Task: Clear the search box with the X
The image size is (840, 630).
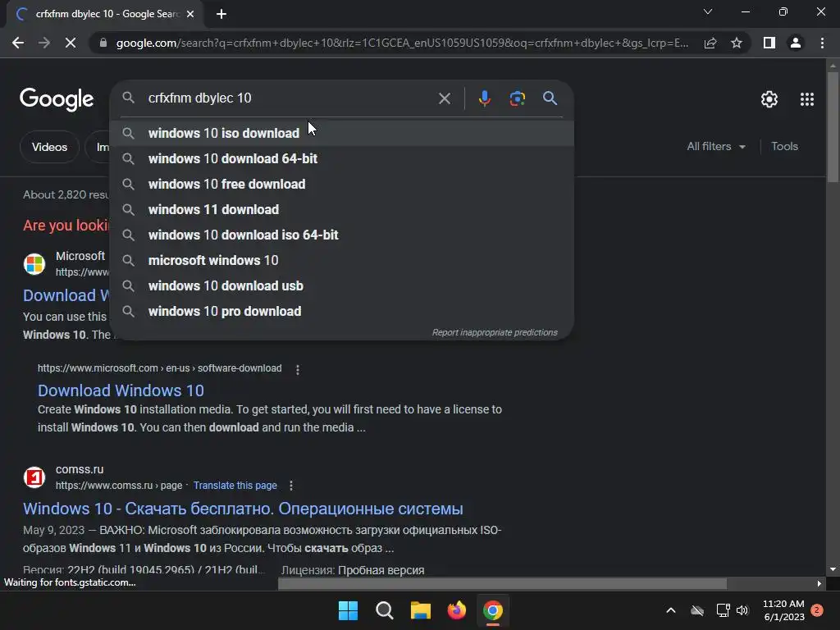Action: point(444,98)
